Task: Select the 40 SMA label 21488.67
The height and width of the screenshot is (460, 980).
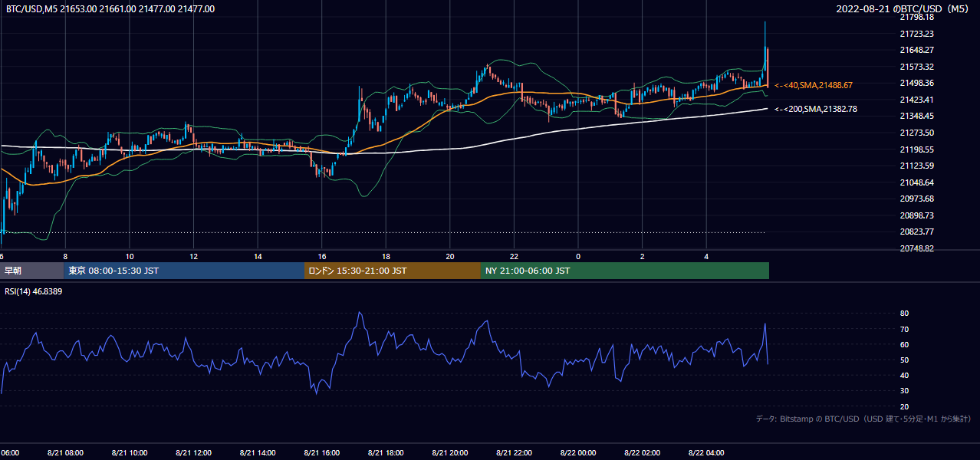Action: click(x=814, y=85)
